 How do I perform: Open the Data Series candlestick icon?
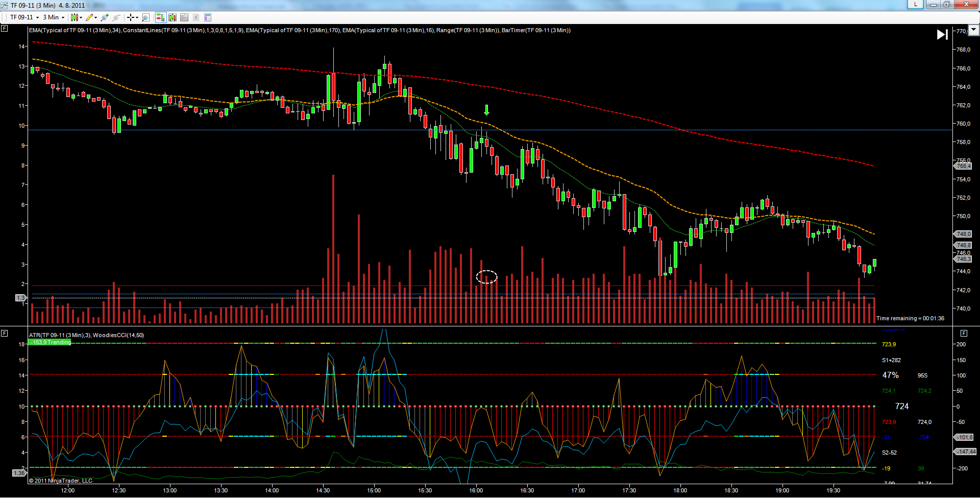click(173, 17)
